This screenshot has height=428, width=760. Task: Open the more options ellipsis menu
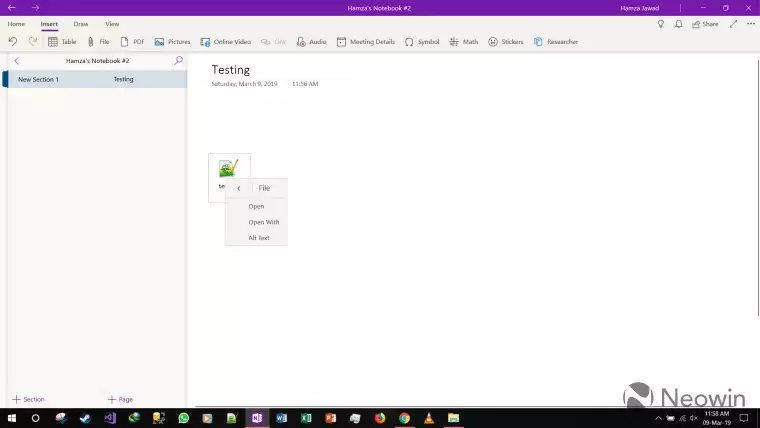tap(750, 23)
